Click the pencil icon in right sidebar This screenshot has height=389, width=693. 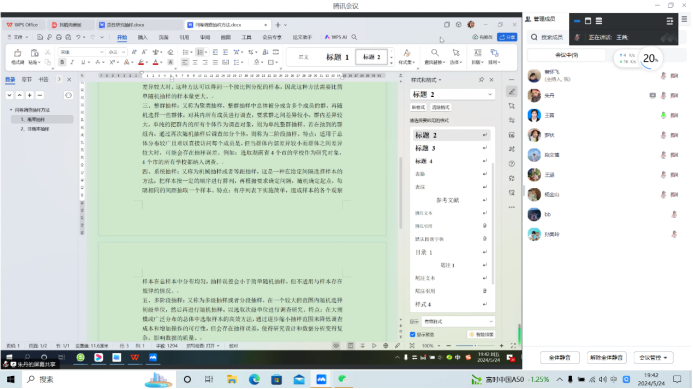click(512, 92)
